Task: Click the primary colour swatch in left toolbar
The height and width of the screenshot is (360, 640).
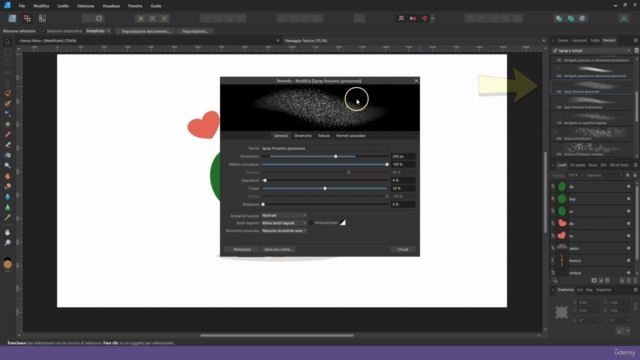Action: [x=7, y=264]
